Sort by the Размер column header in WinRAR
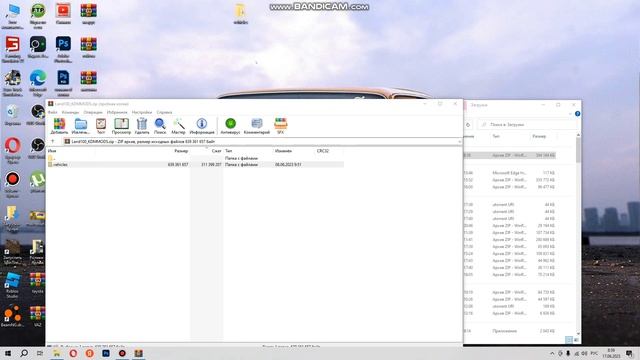This screenshot has height=360, width=640. click(181, 151)
